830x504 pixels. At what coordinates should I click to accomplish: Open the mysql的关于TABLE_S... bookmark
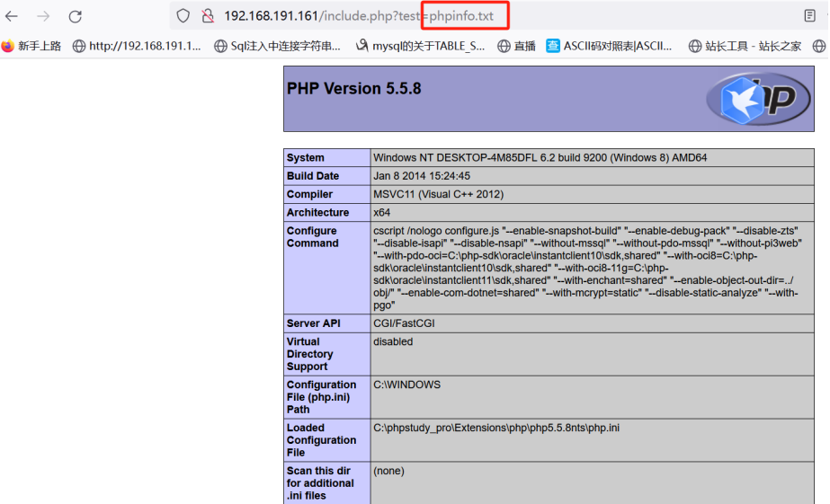420,46
